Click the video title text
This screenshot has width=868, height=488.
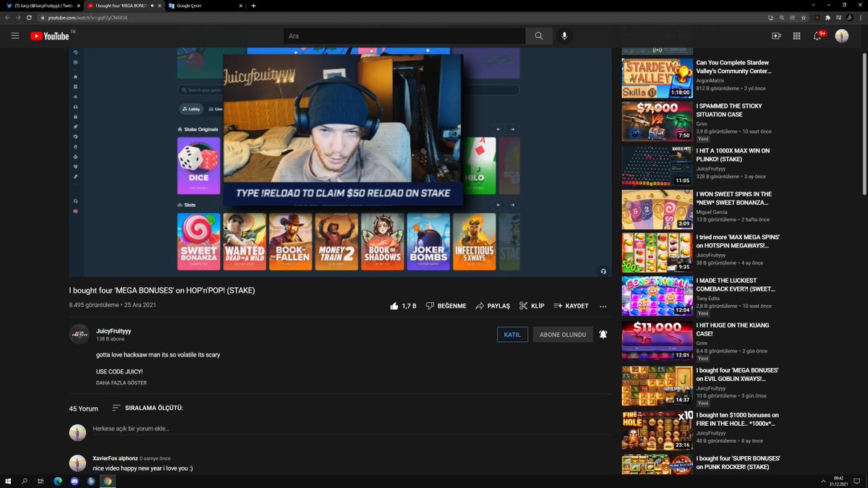(x=162, y=290)
